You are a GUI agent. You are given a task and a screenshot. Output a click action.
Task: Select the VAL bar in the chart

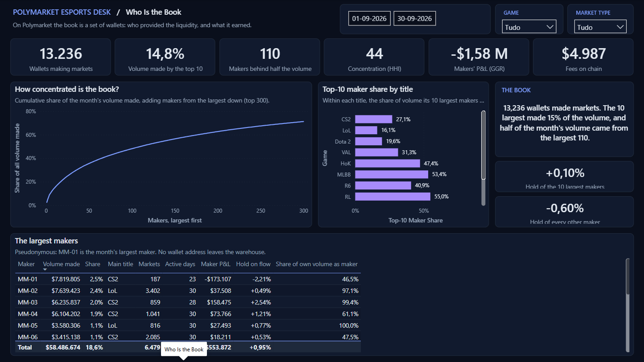tap(377, 152)
